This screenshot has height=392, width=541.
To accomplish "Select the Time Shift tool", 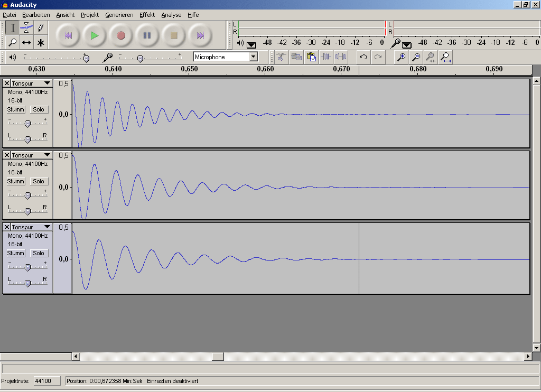I will click(26, 42).
